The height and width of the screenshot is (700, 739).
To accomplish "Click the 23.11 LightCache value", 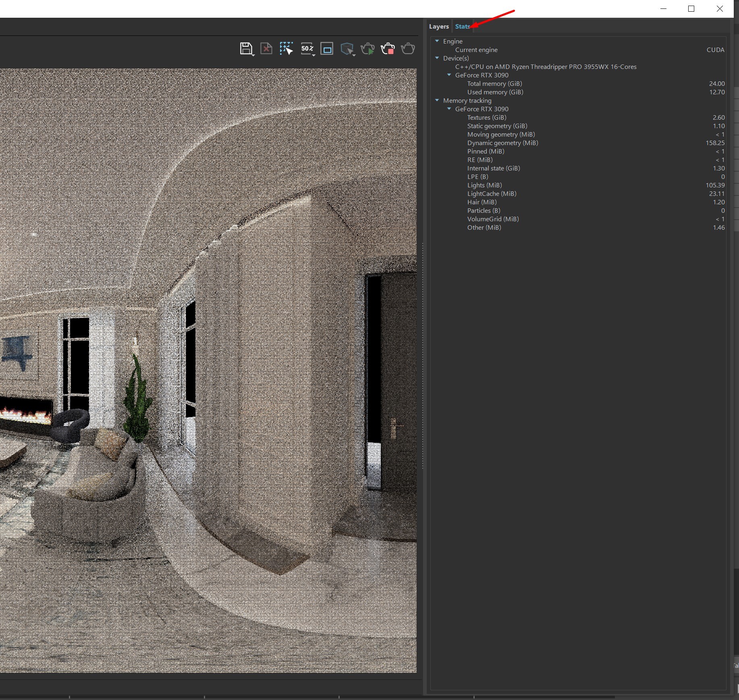I will pos(717,193).
